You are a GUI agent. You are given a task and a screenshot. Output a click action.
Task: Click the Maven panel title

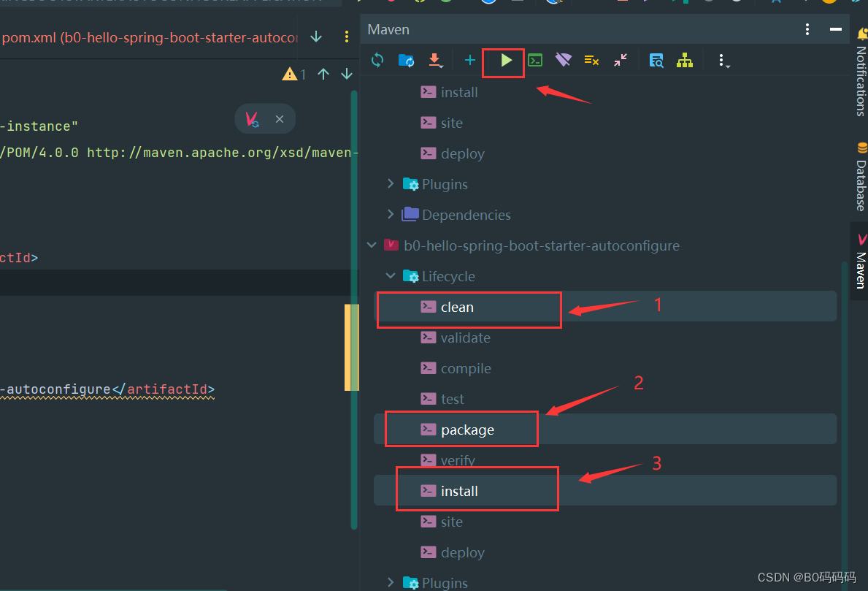[388, 29]
